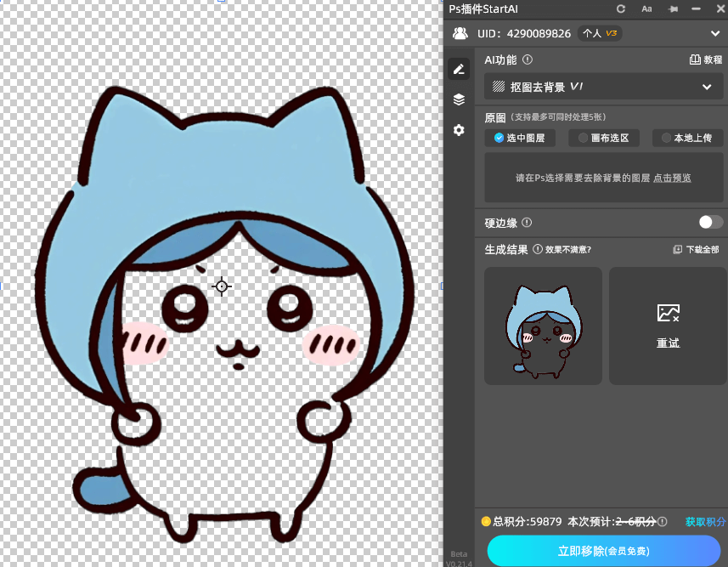Pin the StartAI plugin panel
Screen dimensions: 728x567
673,9
